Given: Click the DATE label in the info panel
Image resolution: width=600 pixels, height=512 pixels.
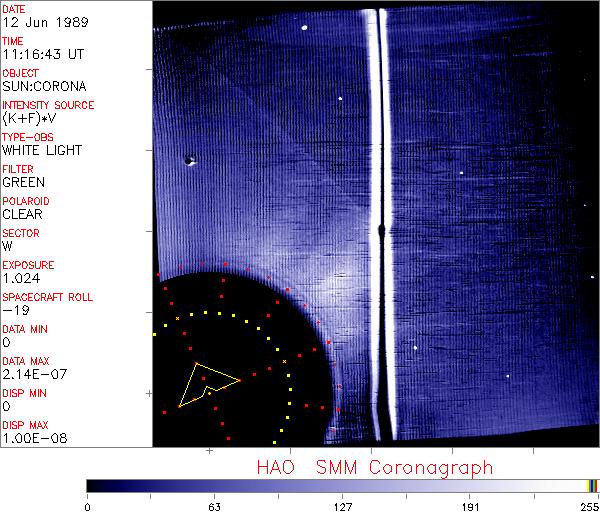Looking at the screenshot, I should (14, 9).
